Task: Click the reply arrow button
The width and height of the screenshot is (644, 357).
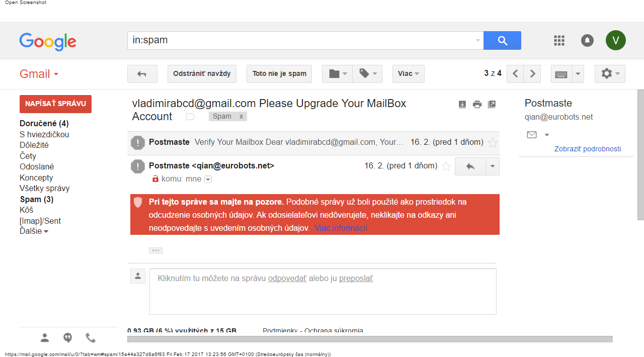Action: click(470, 166)
